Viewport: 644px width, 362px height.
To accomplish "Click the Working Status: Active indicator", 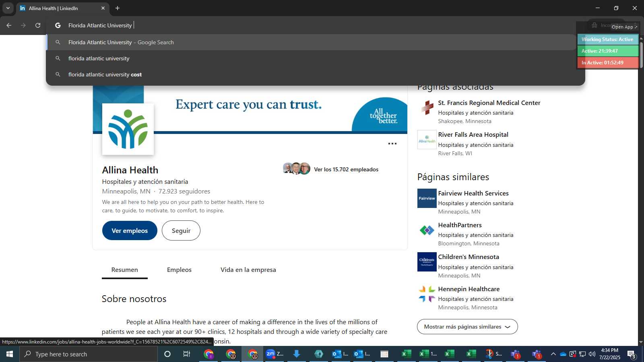I will coord(608,39).
